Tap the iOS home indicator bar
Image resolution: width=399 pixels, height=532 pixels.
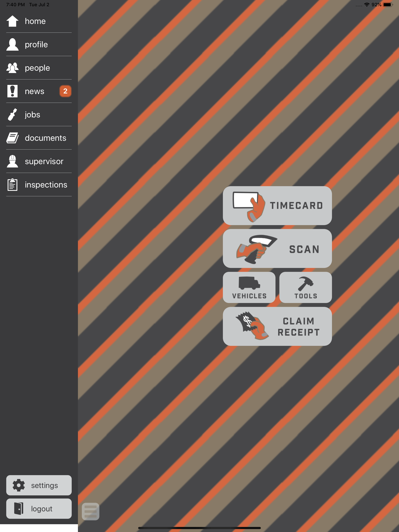click(199, 528)
